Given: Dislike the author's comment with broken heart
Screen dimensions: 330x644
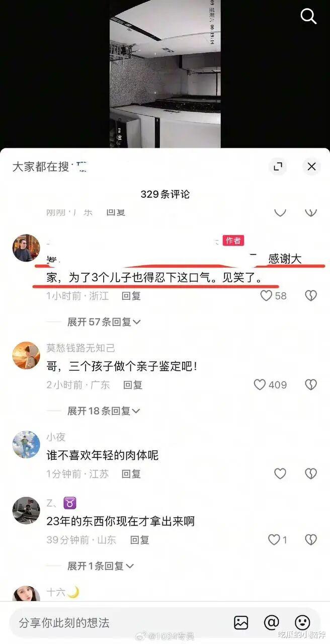Looking at the screenshot, I should coord(311,296).
